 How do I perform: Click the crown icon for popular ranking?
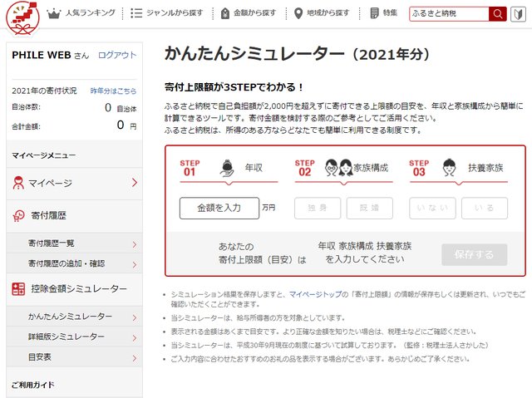point(53,13)
